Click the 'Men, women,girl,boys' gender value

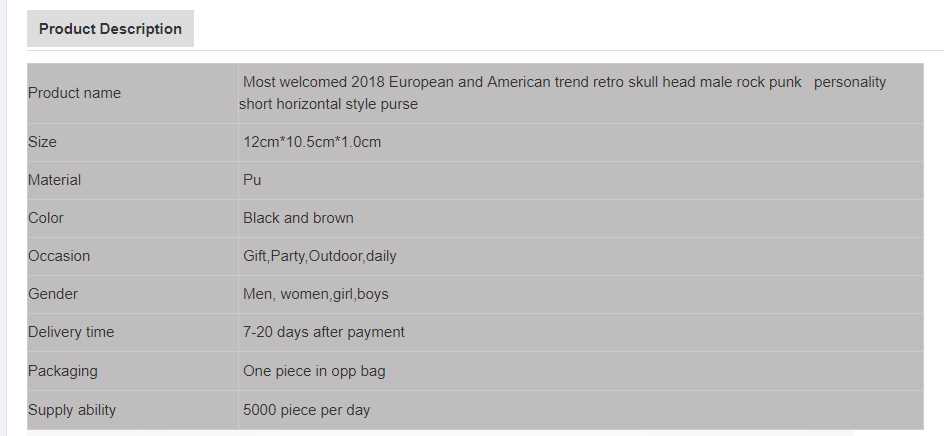tap(315, 294)
